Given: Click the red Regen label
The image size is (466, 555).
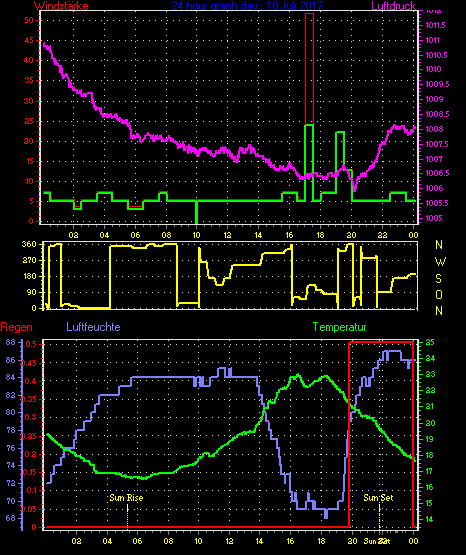Looking at the screenshot, I should (16, 327).
